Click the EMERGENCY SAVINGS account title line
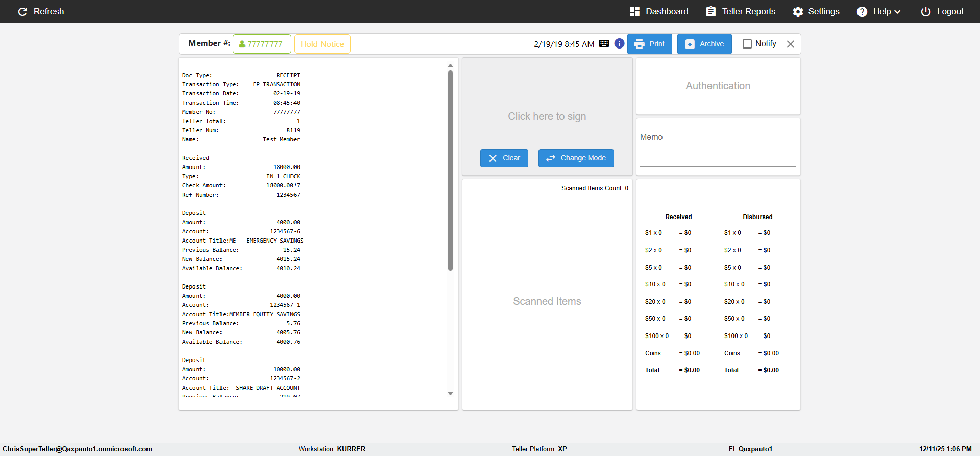 242,241
